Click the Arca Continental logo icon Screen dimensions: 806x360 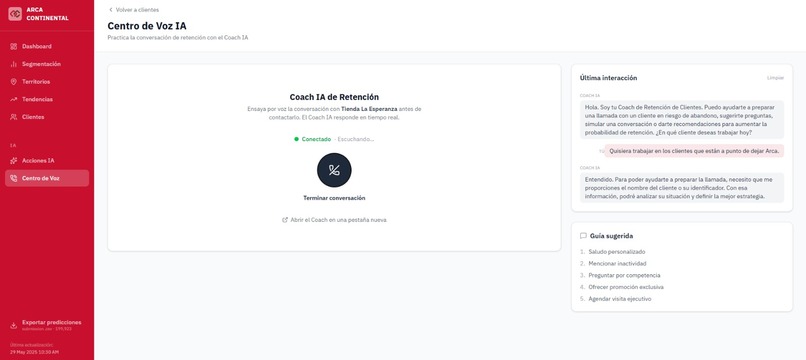pos(15,14)
